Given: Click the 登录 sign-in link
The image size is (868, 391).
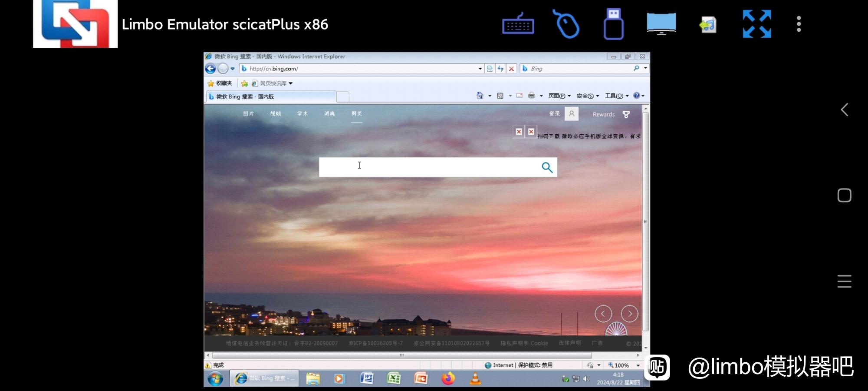Looking at the screenshot, I should tap(555, 114).
